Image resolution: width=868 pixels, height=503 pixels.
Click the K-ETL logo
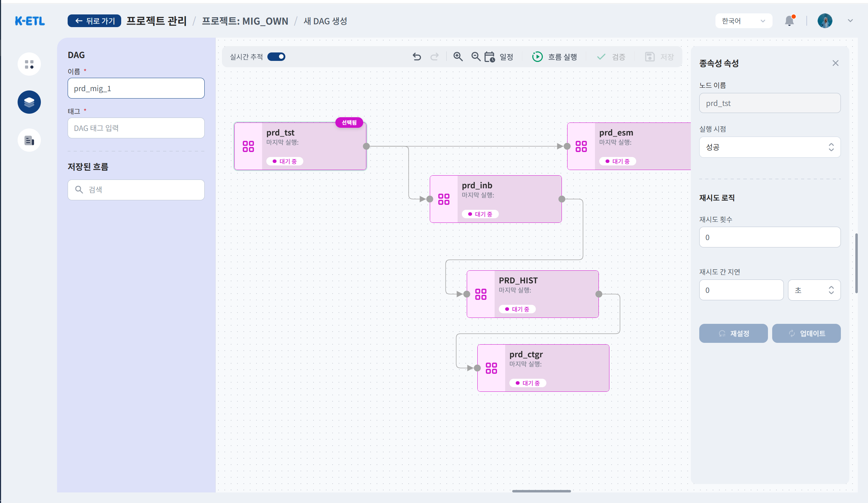[30, 21]
